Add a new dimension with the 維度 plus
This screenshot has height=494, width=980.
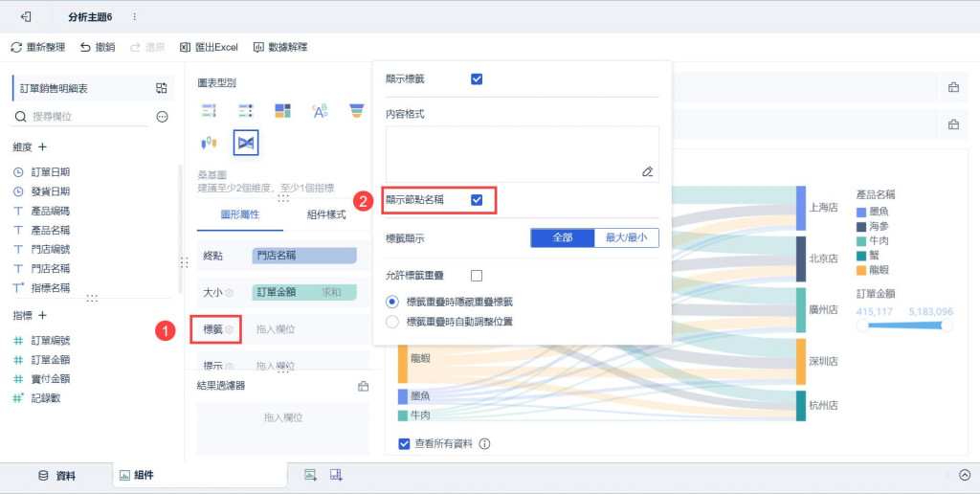[42, 146]
